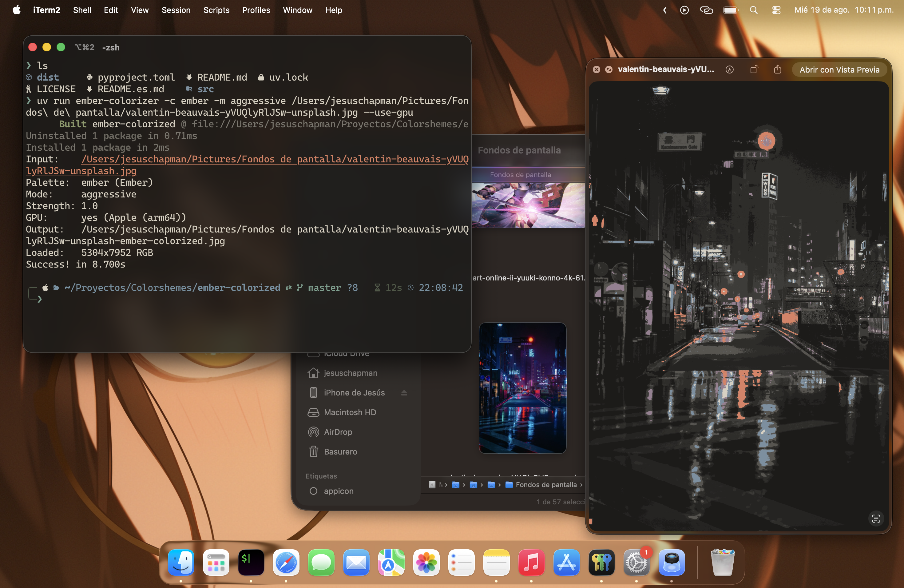Image resolution: width=904 pixels, height=588 pixels.
Task: Expand hidden menu bar items with the chevron
Action: pos(665,10)
